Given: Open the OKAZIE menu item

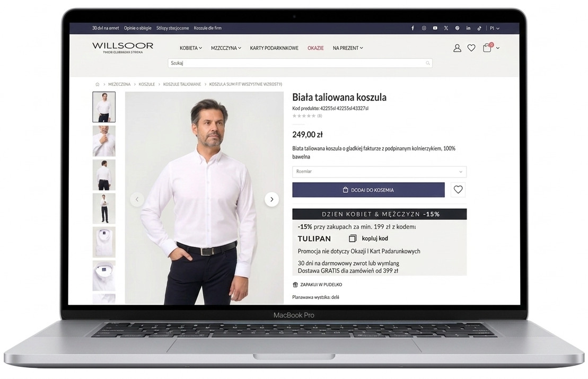Looking at the screenshot, I should click(x=315, y=48).
